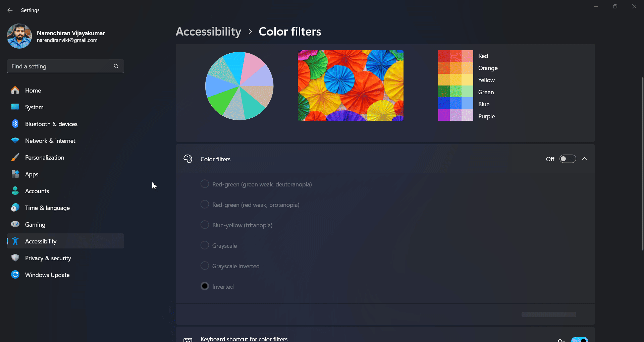This screenshot has width=644, height=342.
Task: Open Network & internet via Wi-Fi icon
Action: (15, 140)
